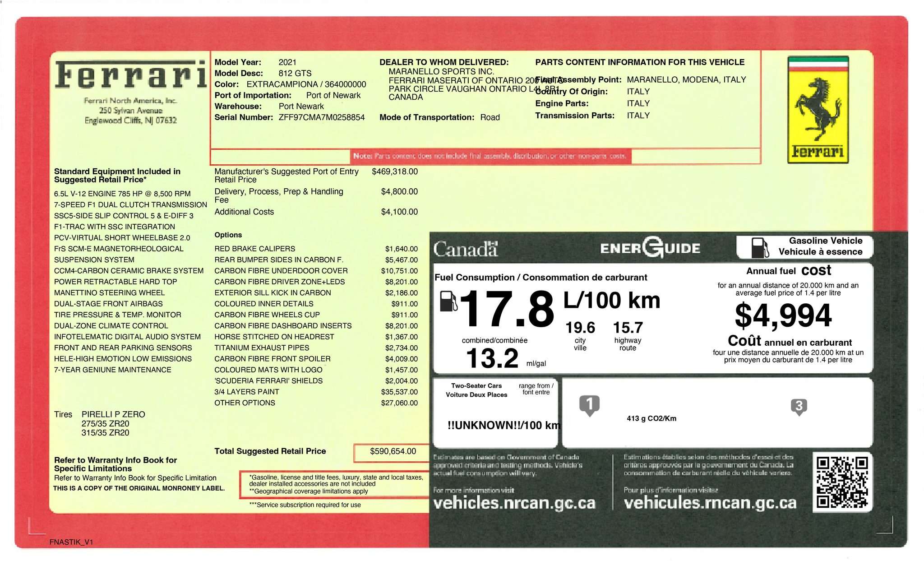Click the number 1 marker on CO2 scale
Screen dimensions: 924x561
[589, 406]
